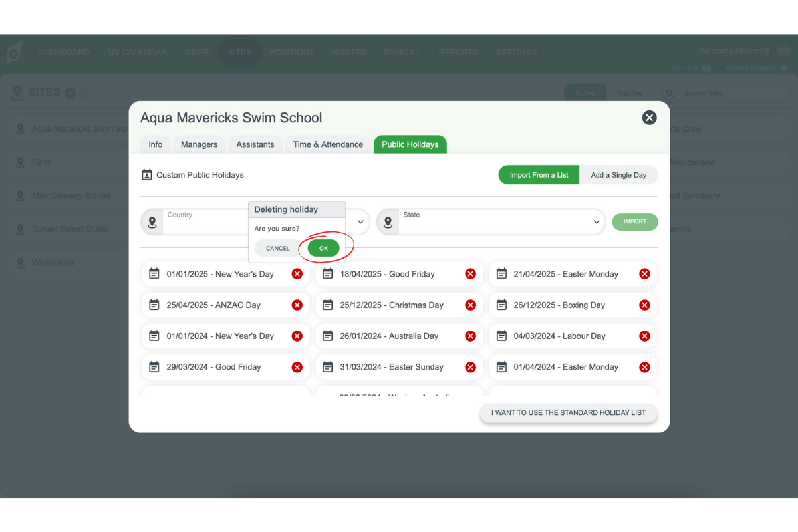Remove the 31/03/2024 Easter Sunday holiday
798x532 pixels.
pos(470,367)
